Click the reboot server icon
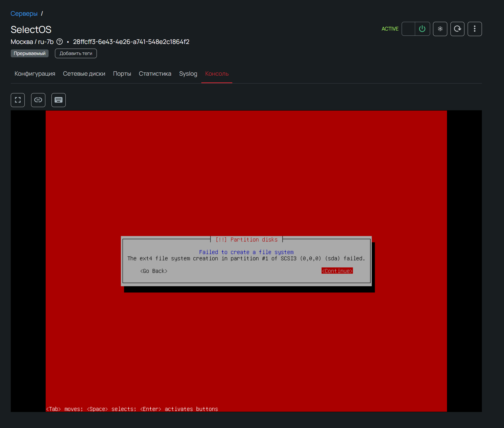This screenshot has width=504, height=428. pyautogui.click(x=457, y=29)
